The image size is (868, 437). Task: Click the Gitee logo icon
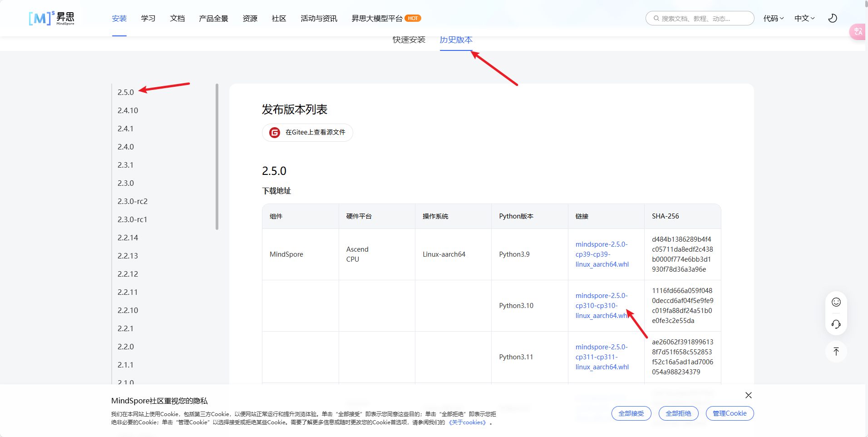click(275, 133)
